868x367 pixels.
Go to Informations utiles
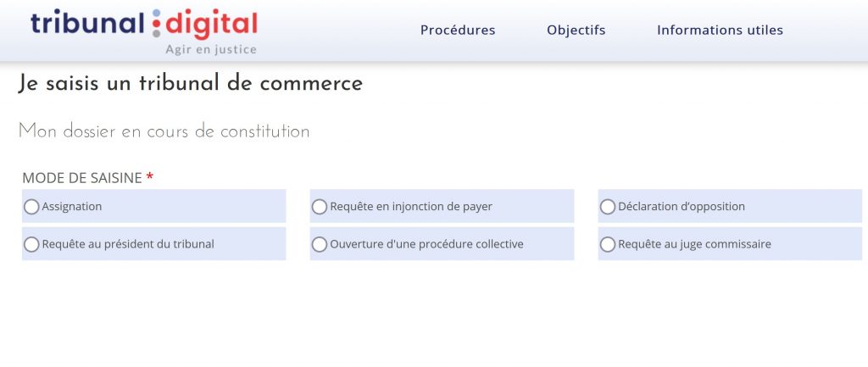coord(720,31)
